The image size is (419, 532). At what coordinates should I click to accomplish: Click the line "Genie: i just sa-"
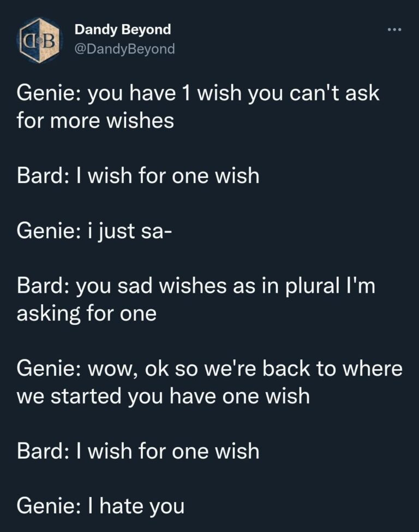tap(95, 231)
